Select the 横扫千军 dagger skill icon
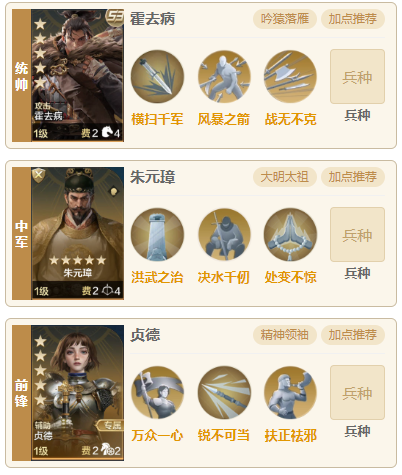Image resolution: width=402 pixels, height=475 pixels. pyautogui.click(x=157, y=77)
